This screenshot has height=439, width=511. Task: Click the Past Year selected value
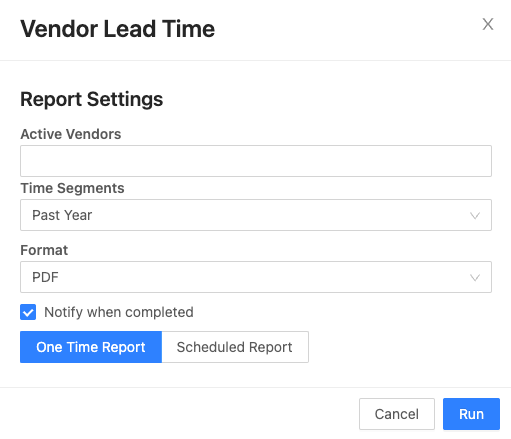click(x=62, y=215)
